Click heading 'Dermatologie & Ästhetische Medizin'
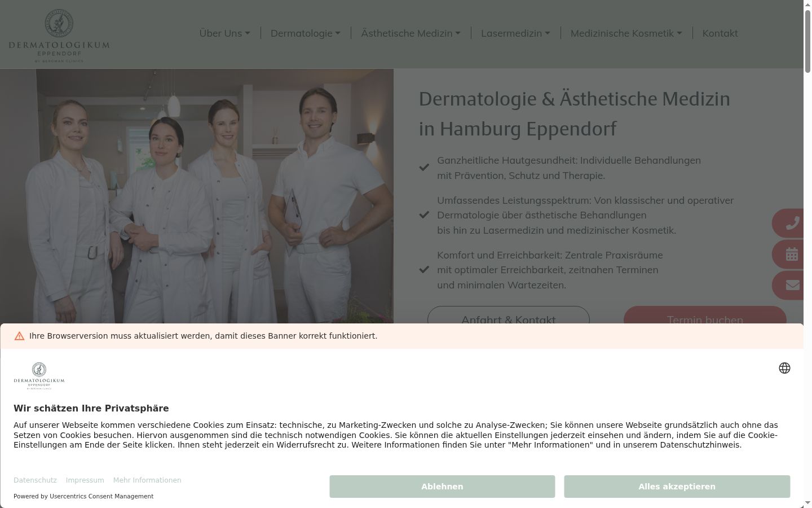812x508 pixels. tap(575, 99)
